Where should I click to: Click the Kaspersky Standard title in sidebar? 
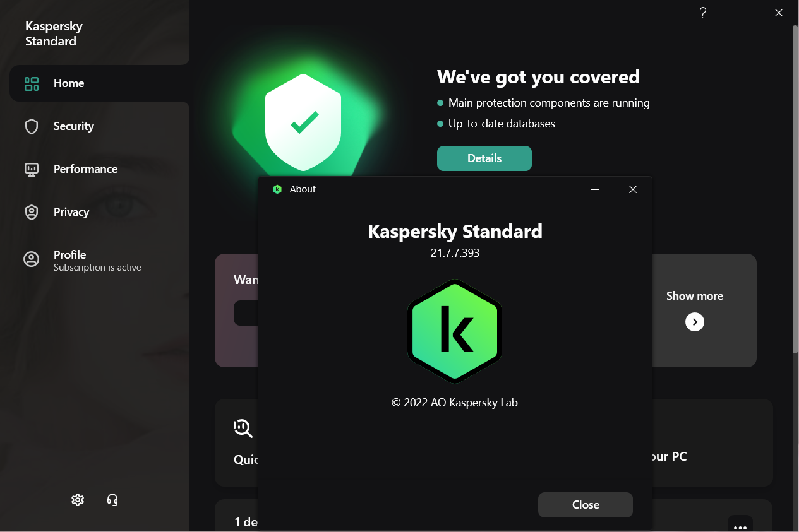click(54, 33)
